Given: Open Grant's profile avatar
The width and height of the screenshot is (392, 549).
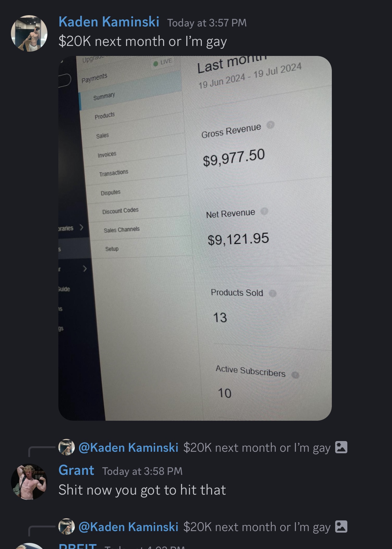Looking at the screenshot, I should tap(29, 482).
